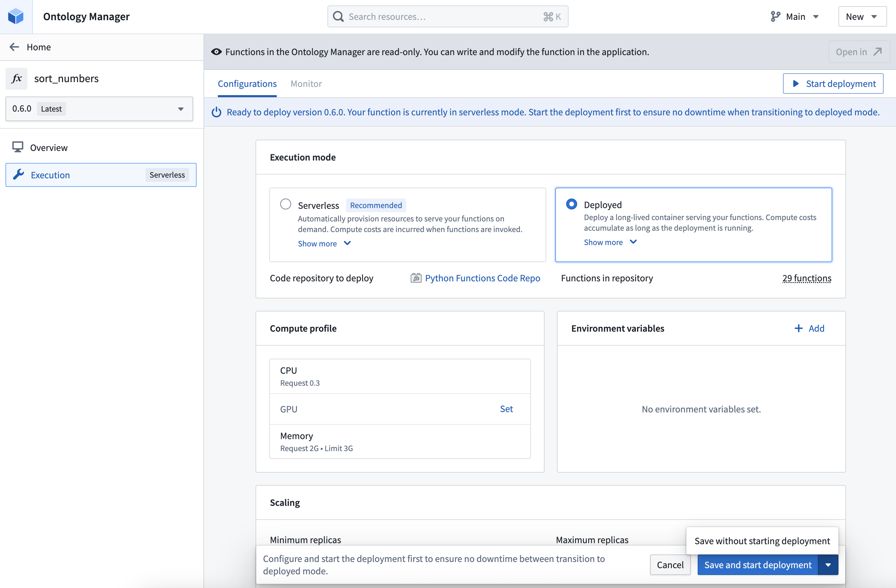Select the Serverless execution mode radio button

pos(285,204)
